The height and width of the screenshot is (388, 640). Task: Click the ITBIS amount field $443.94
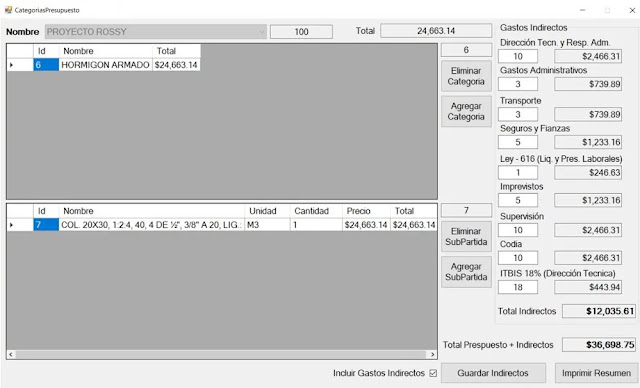tap(588, 287)
